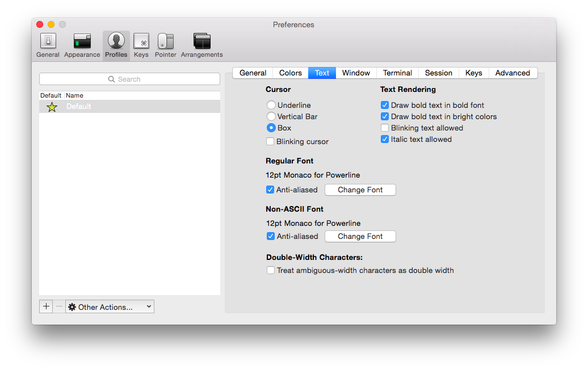Enable the Blinking cursor checkbox
This screenshot has height=370, width=588.
click(x=270, y=141)
